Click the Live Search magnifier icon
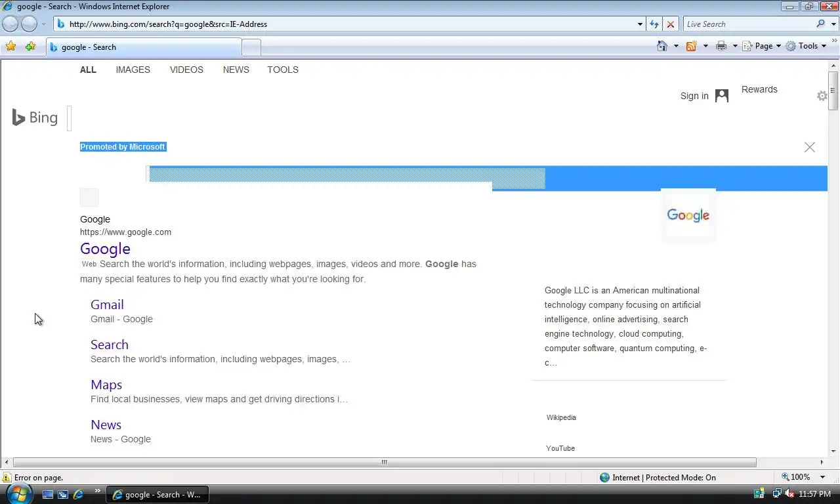840x504 pixels. click(x=820, y=24)
